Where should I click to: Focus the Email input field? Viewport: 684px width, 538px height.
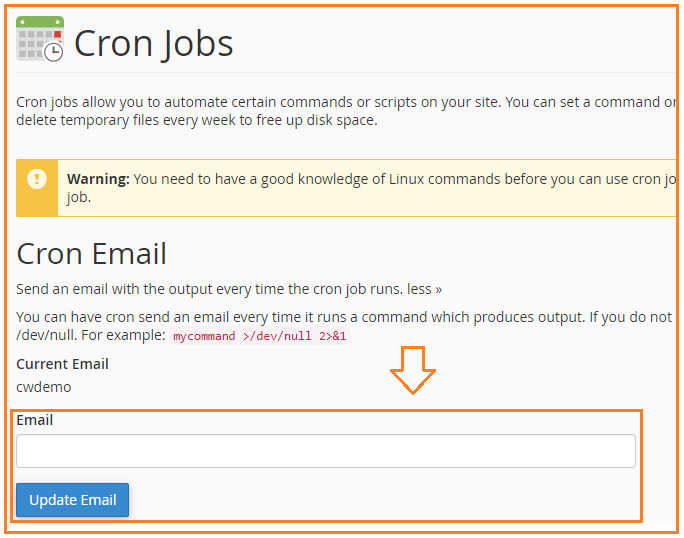click(x=326, y=451)
